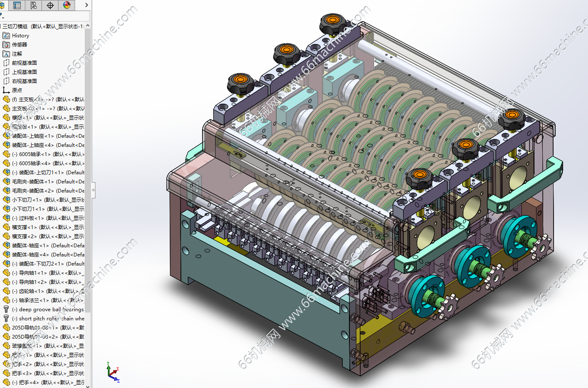Click the deep groove ball bearings toolbox icon
The height and width of the screenshot is (388, 588).
(x=6, y=309)
